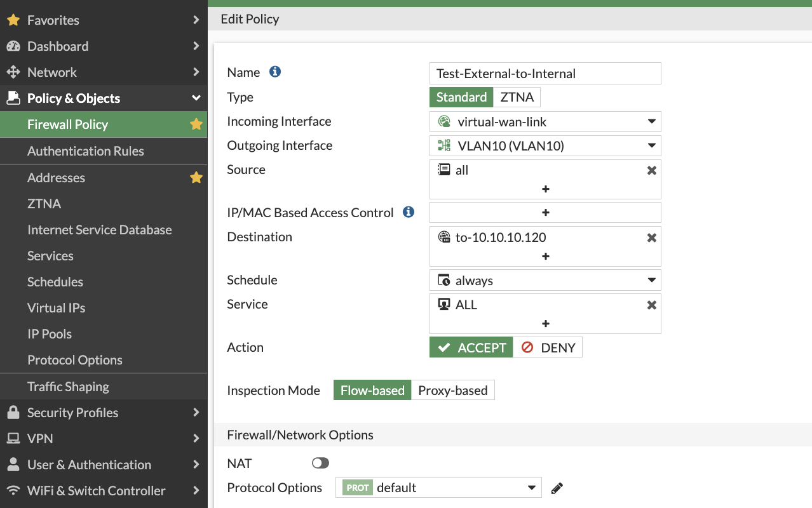This screenshot has width=812, height=508.
Task: Click the info icon next to Name
Action: 275,72
